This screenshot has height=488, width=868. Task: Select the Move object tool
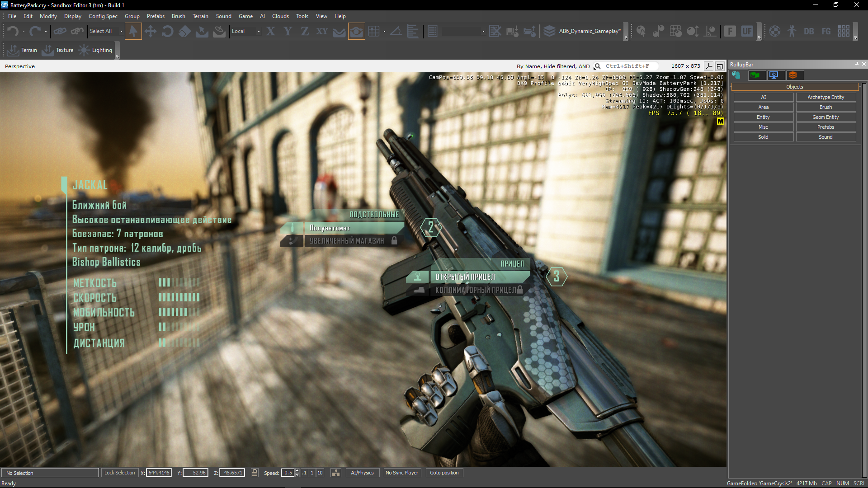tap(151, 31)
